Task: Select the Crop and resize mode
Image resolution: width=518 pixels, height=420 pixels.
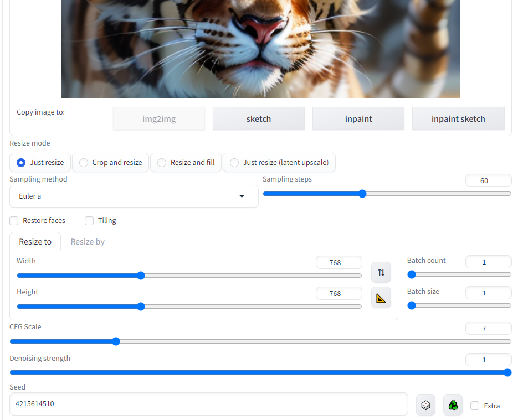Action: [x=84, y=163]
